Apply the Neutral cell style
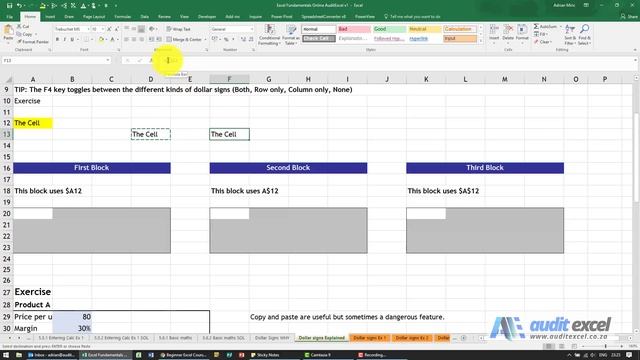 tap(424, 29)
